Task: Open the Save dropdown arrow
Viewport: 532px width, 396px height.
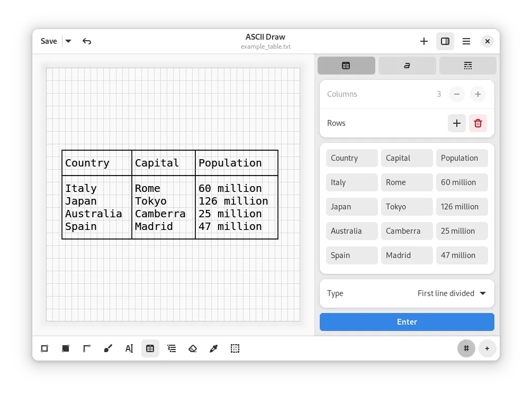Action: (x=68, y=41)
